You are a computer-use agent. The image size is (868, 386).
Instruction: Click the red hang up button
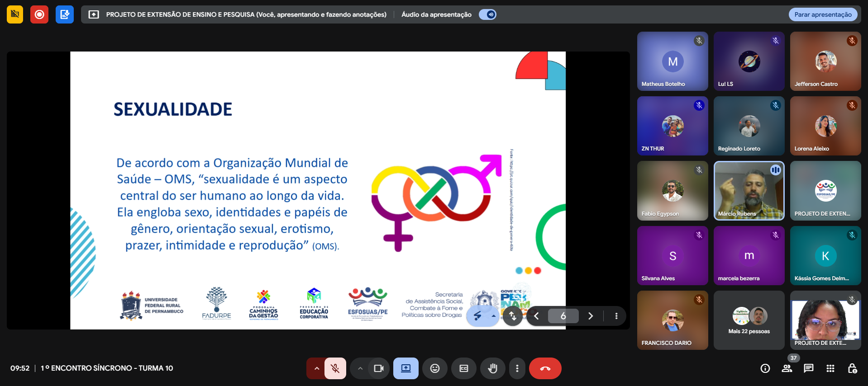pyautogui.click(x=545, y=368)
